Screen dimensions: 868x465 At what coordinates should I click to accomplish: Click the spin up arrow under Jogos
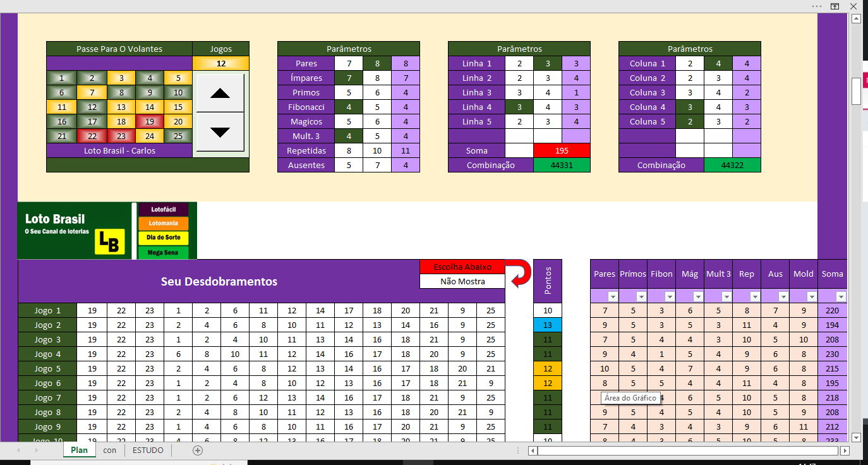220,93
